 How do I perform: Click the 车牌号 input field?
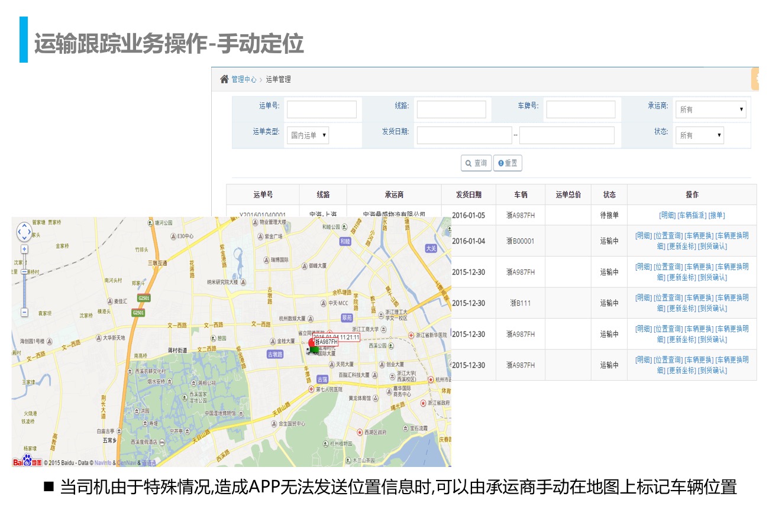580,109
